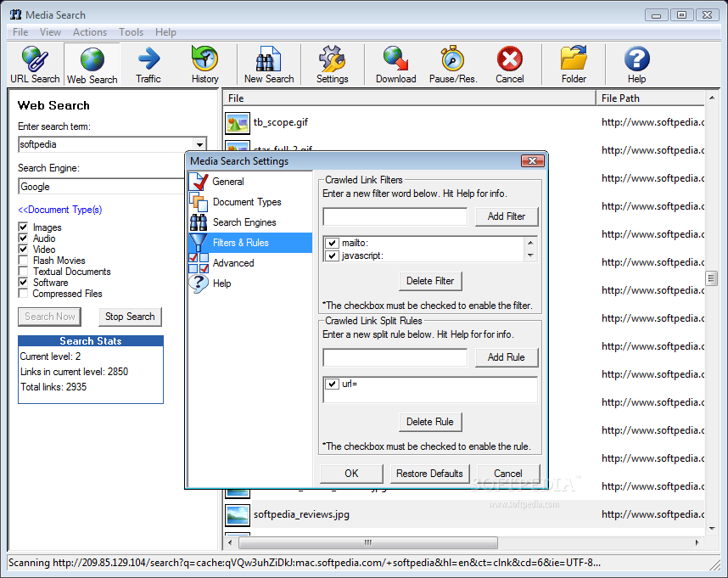This screenshot has width=728, height=578.
Task: Click Cancel in the settings dialog
Action: [x=508, y=474]
